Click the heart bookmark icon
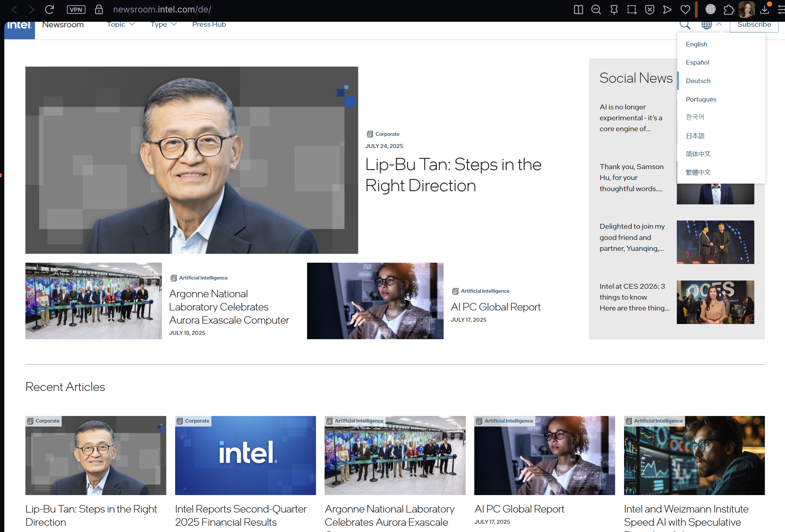 [685, 10]
